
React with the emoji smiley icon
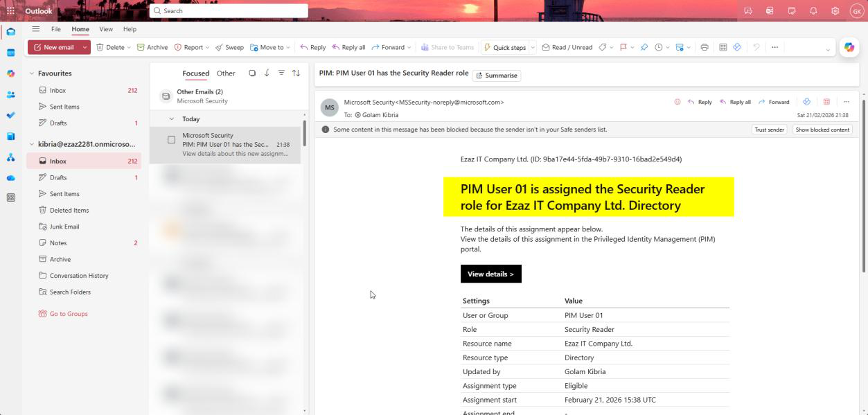tap(677, 102)
